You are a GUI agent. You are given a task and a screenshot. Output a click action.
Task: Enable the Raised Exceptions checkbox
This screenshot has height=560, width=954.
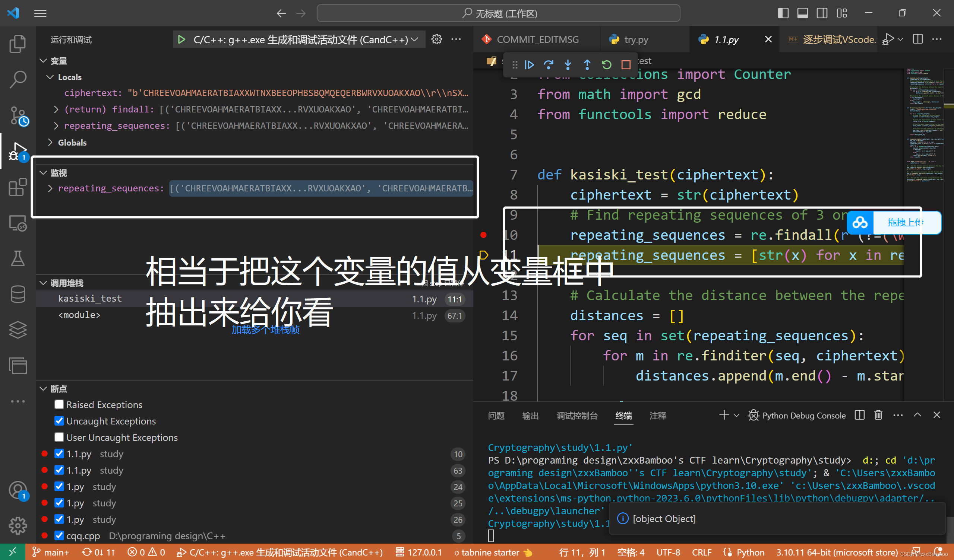coord(59,404)
